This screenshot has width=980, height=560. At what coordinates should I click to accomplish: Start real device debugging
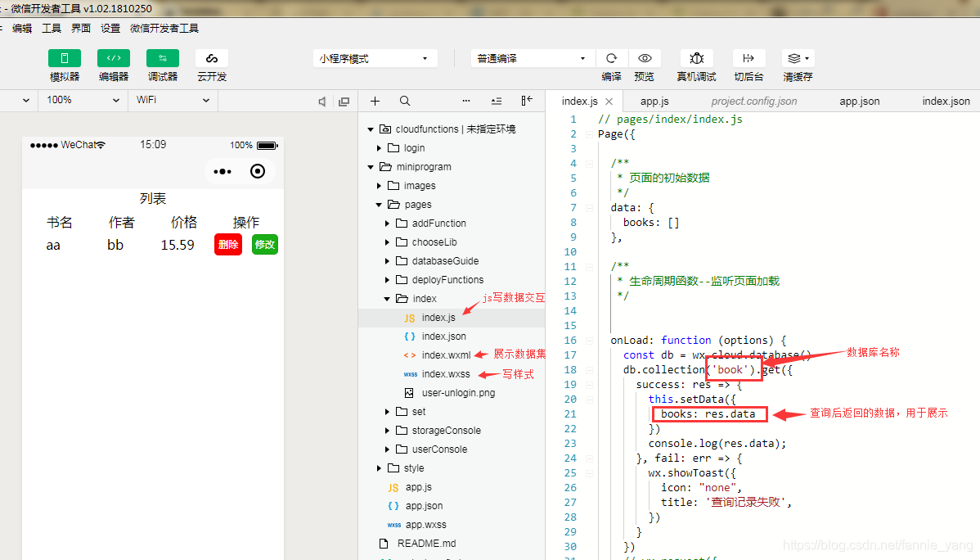click(696, 58)
